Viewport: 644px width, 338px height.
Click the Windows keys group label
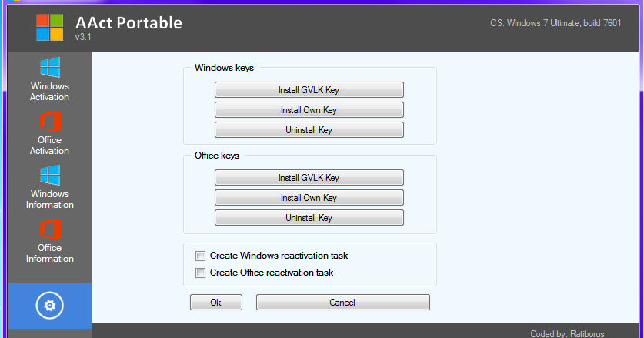224,68
